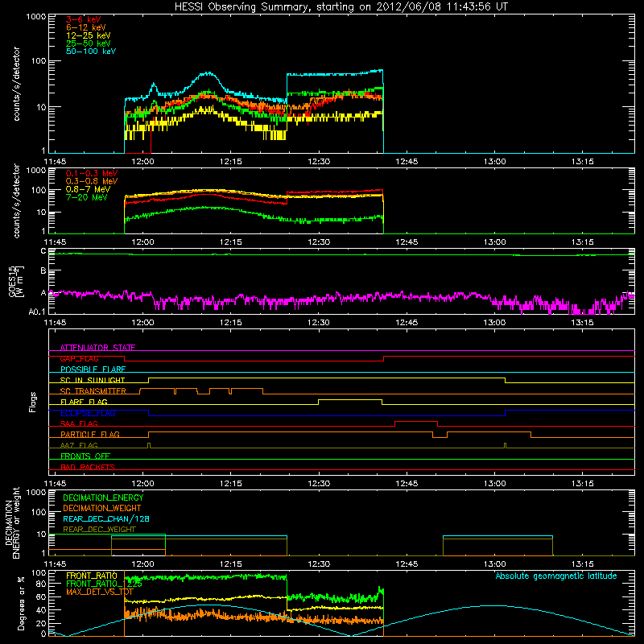Click the 7-20 MeV legend label

coord(86,197)
